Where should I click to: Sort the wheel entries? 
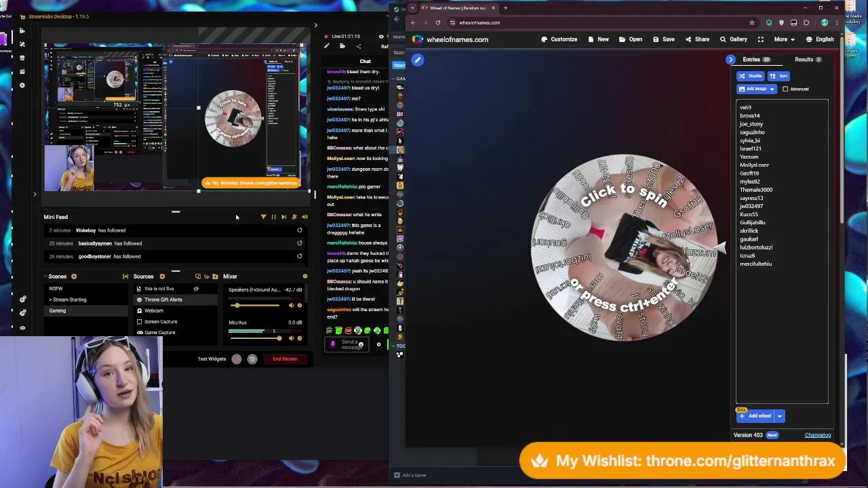pos(778,76)
